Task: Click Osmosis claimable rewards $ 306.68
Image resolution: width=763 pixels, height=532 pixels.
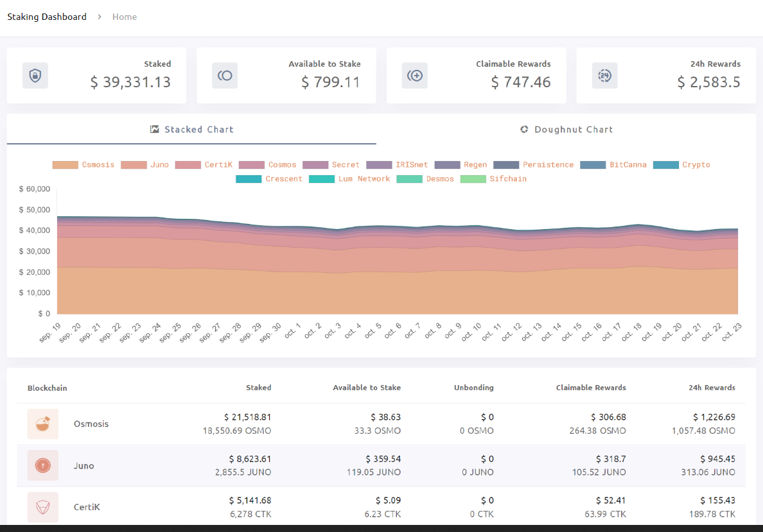Action: 609,417
